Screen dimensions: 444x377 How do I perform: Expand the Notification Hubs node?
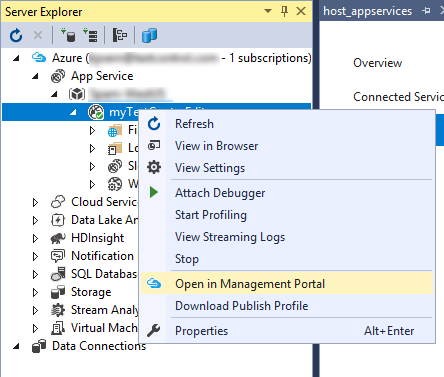[35, 256]
